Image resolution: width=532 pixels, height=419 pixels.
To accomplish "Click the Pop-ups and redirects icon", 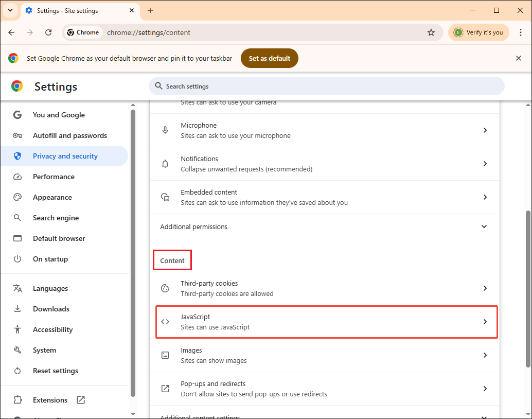I will pos(165,388).
